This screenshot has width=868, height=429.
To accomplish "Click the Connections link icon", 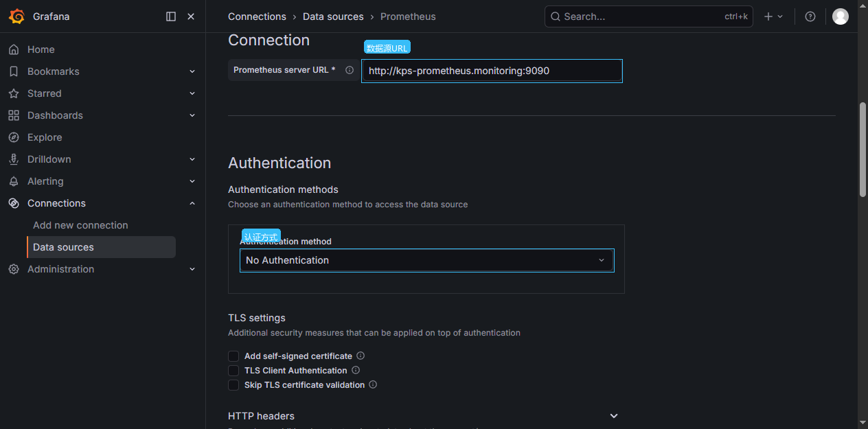I will (14, 203).
